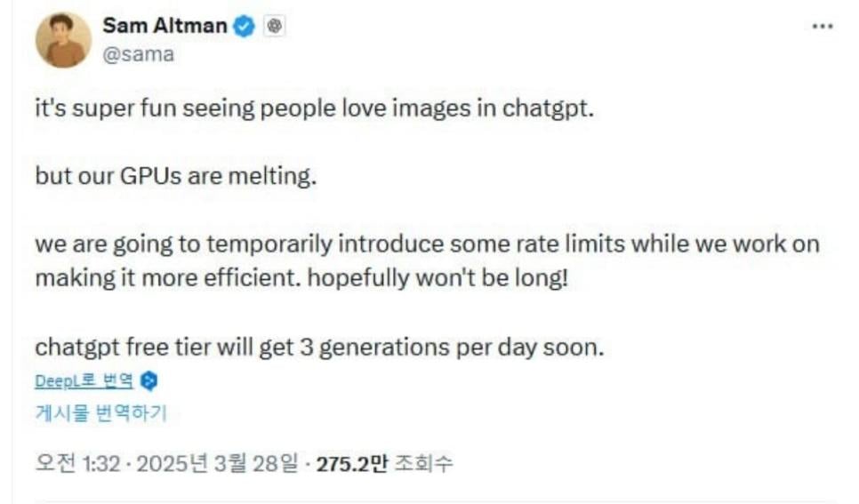This screenshot has height=504, width=859.
Task: Click the OpenAI affiliation badge beside the name
Action: 275,27
